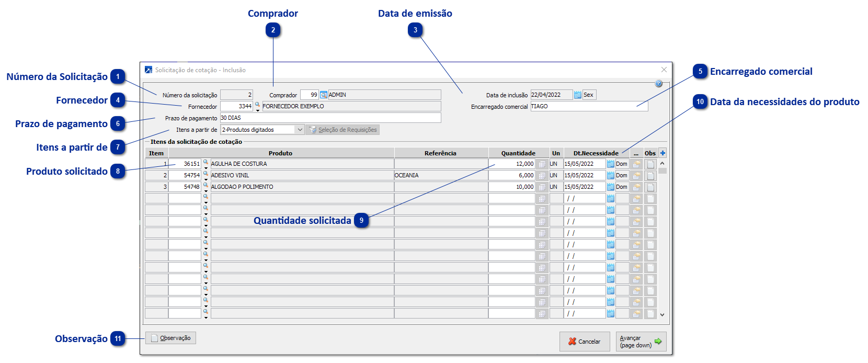Click the Prazo de pagamento field
868x363 pixels.
point(330,118)
